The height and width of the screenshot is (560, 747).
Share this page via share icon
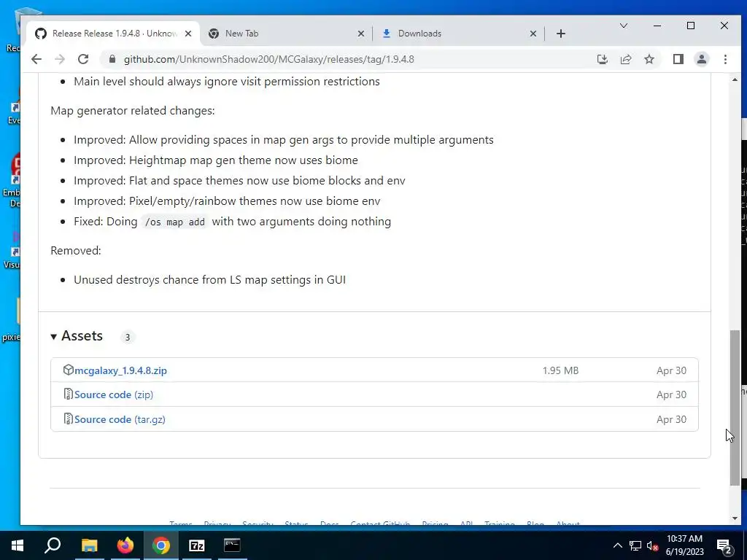625,59
